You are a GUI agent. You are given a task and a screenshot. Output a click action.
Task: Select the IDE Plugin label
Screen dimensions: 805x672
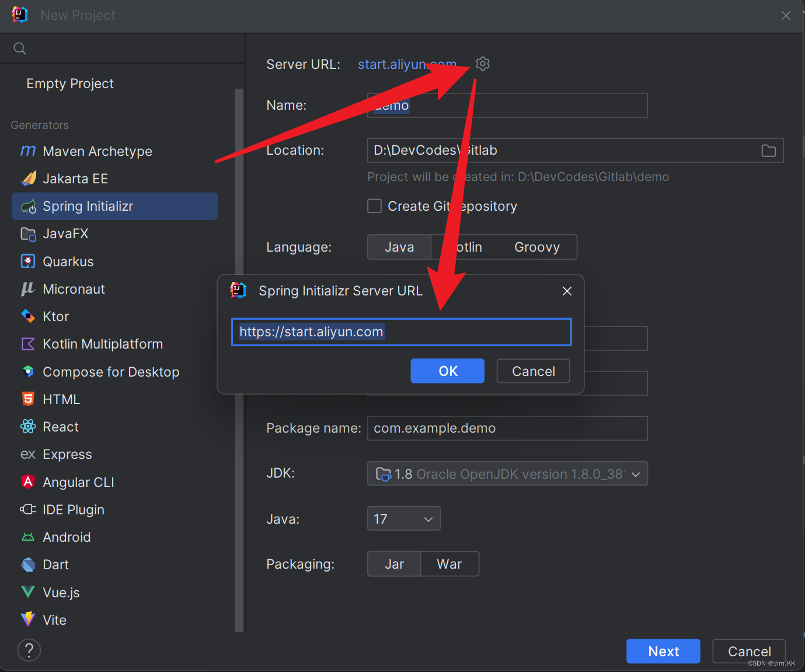tap(74, 510)
